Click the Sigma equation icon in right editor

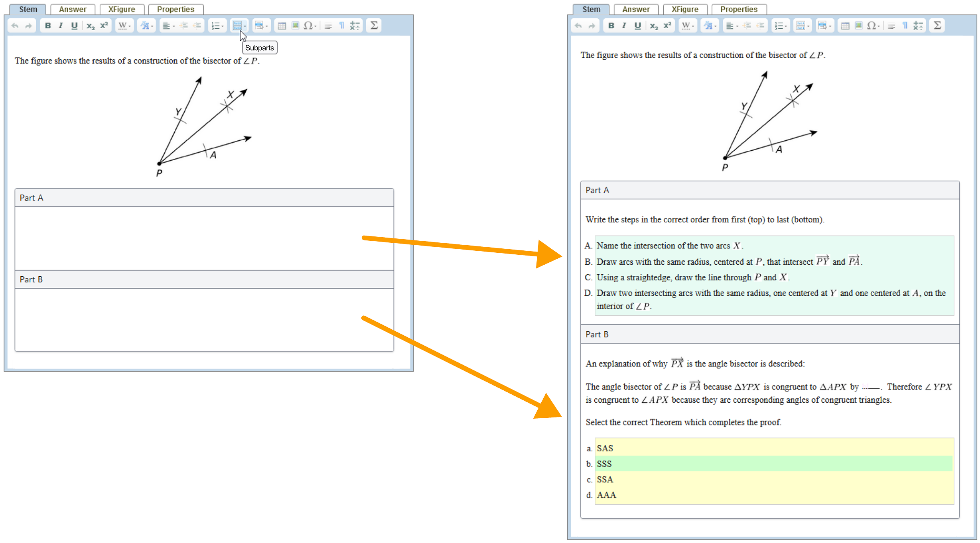pyautogui.click(x=937, y=26)
